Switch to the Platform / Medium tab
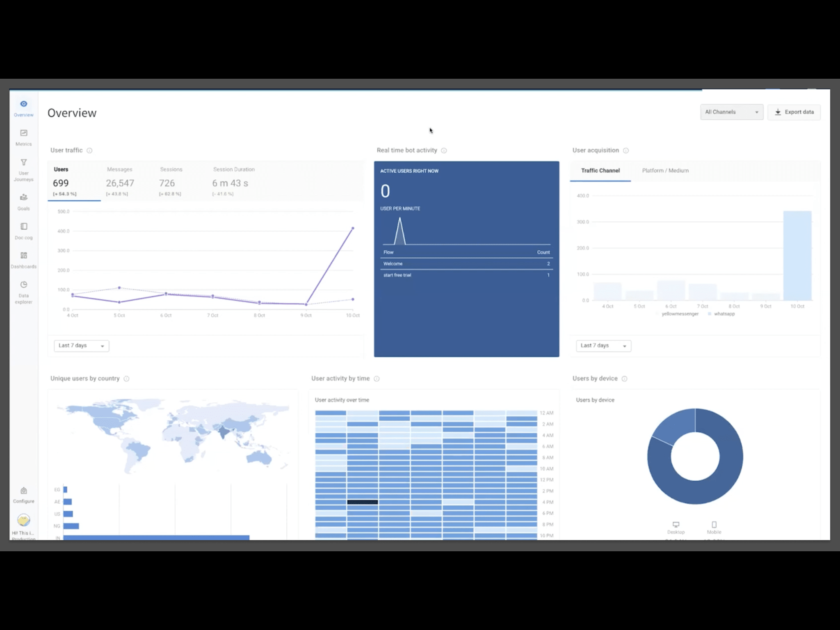 point(665,171)
